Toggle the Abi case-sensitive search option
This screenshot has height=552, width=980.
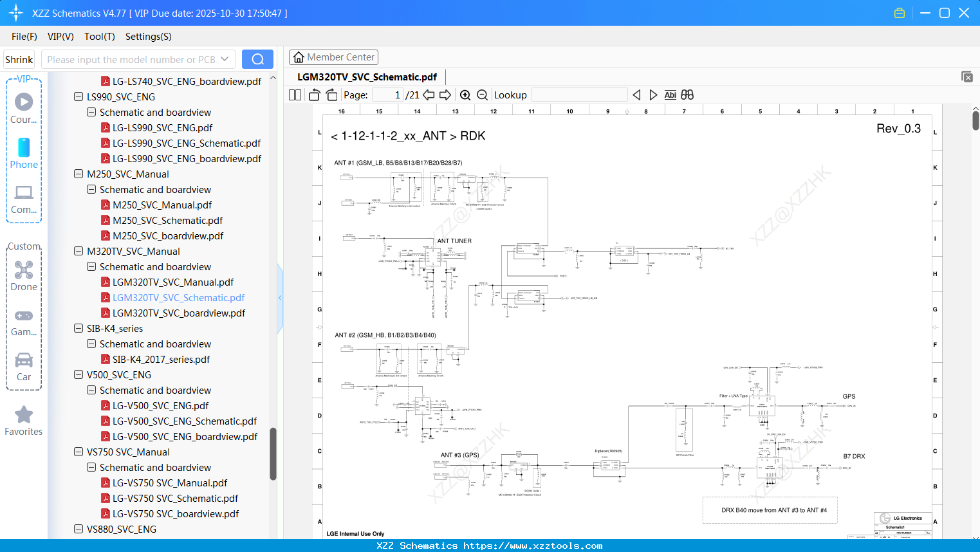click(x=670, y=95)
